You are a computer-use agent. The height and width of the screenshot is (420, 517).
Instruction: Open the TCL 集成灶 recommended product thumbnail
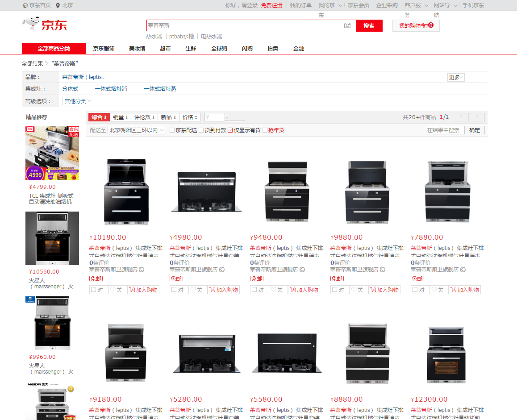(52, 153)
